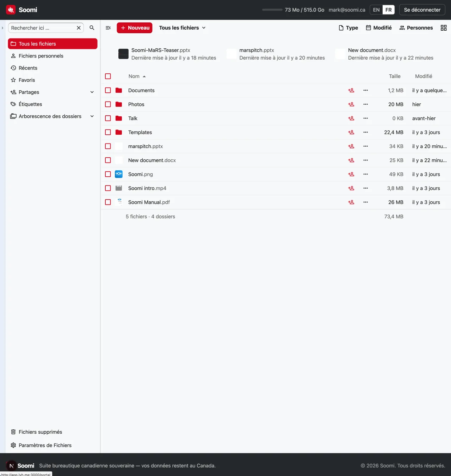Share the Soomi.png file

tap(351, 174)
